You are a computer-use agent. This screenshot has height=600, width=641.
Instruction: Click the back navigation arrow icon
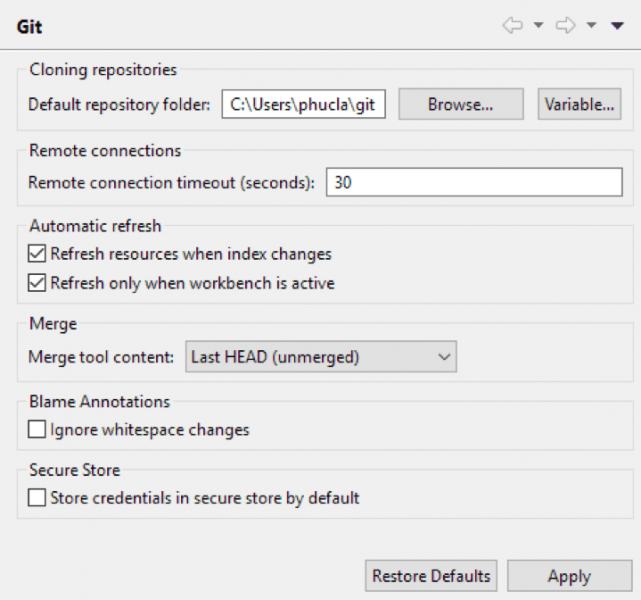point(513,26)
